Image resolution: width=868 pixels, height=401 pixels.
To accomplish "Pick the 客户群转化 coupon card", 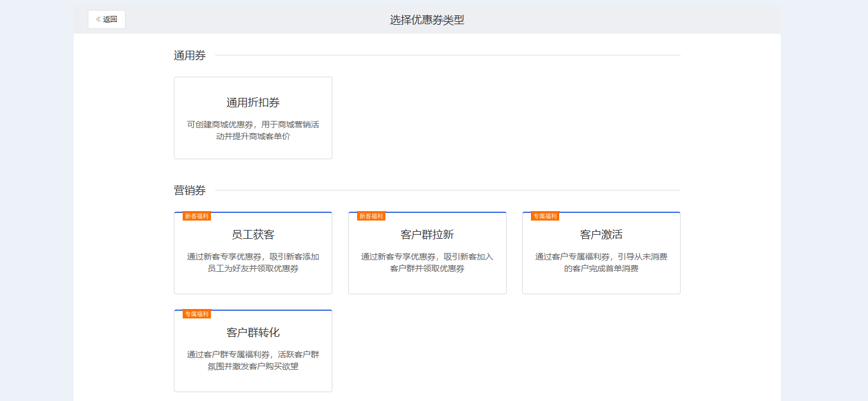I will coord(253,351).
